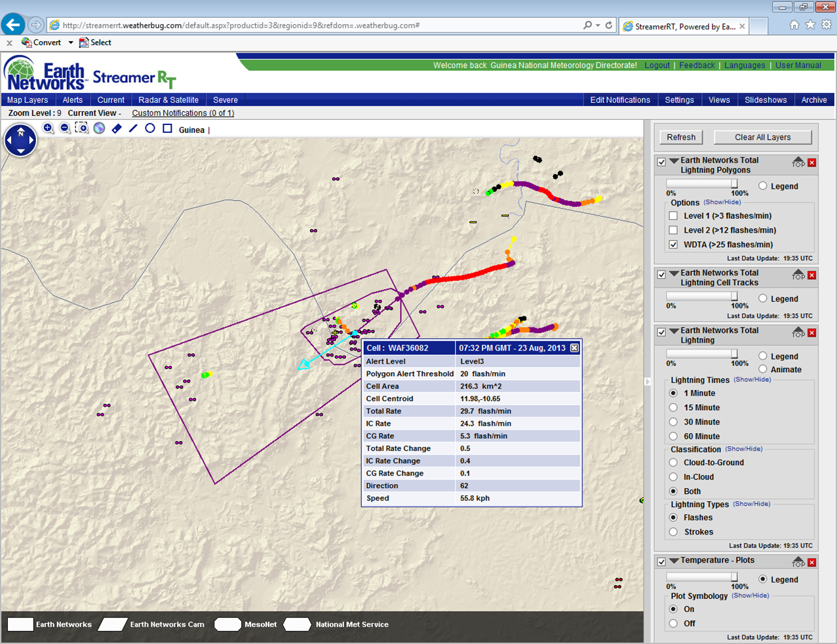Uncheck WDTA (>25 flashes/min) checkbox
Image resolution: width=837 pixels, height=644 pixels.
click(x=673, y=244)
